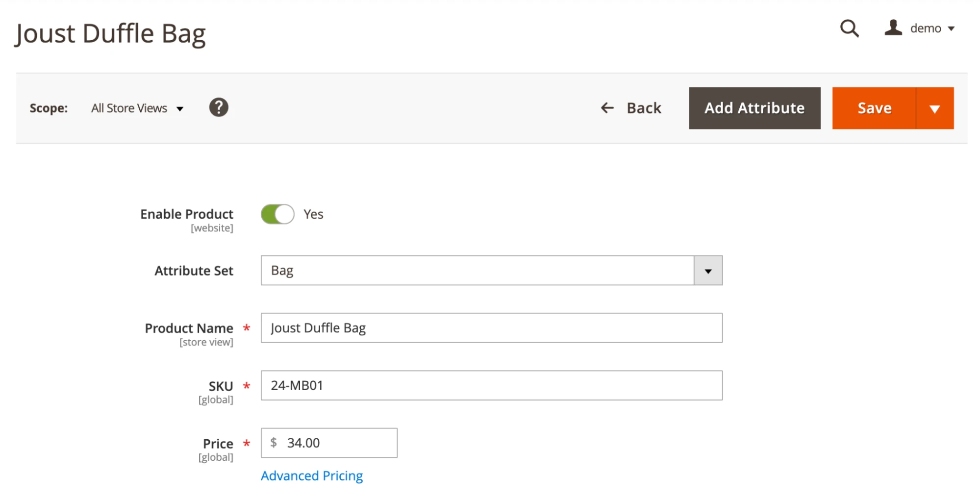980x500 pixels.
Task: Click the dollar sign in Price field
Action: coord(274,443)
